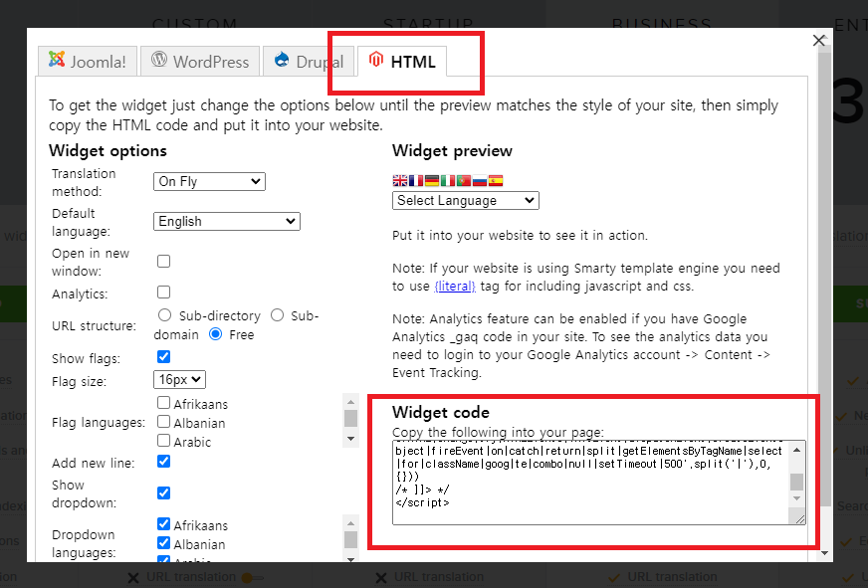Screen dimensions: 868x588
Task: Switch to the WordPress tab
Action: [200, 61]
